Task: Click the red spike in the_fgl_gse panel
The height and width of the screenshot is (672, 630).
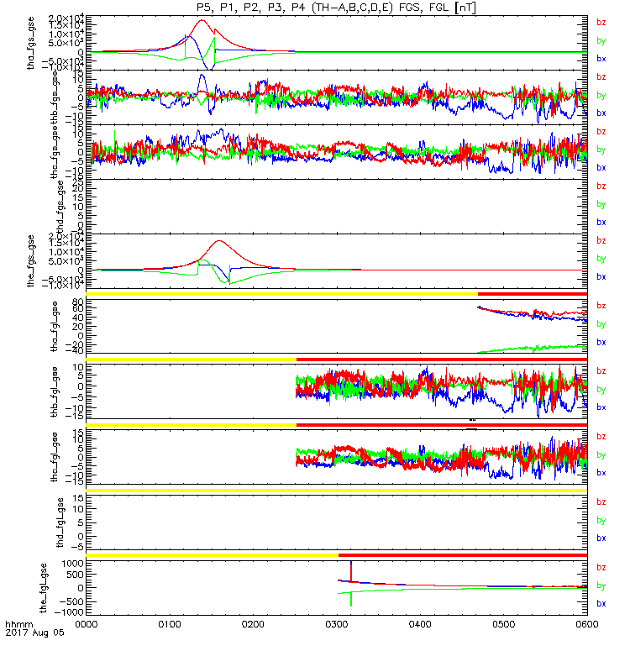Action: pyautogui.click(x=351, y=573)
